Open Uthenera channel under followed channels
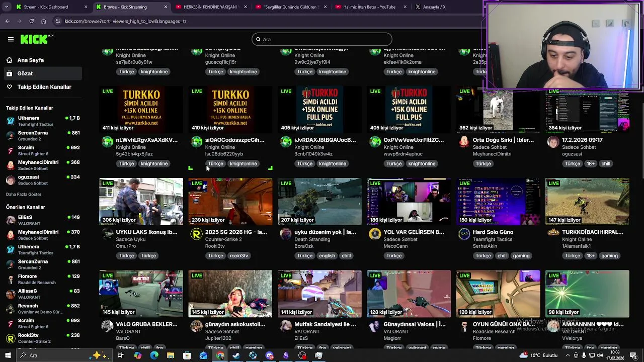Image resolution: width=644 pixels, height=362 pixels. point(43,121)
